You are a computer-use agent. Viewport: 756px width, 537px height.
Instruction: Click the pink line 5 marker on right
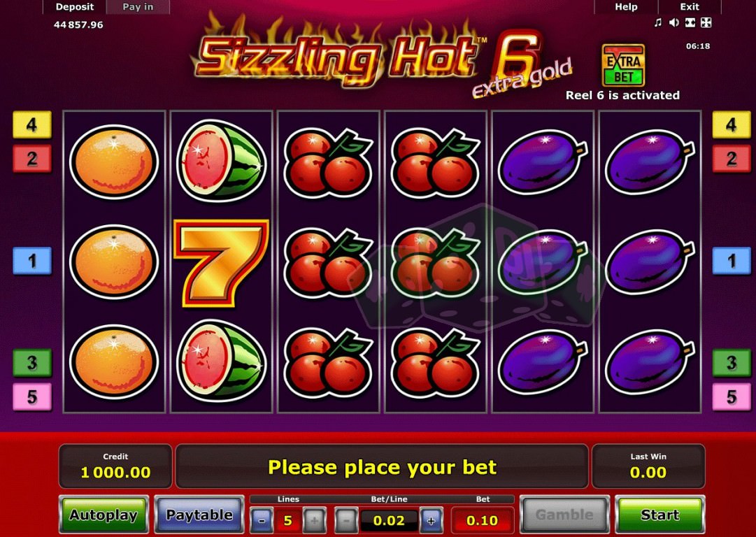[732, 396]
